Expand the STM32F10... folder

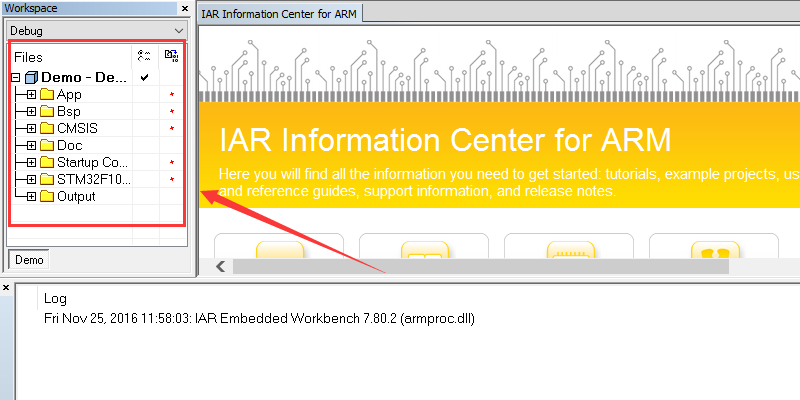(32, 180)
